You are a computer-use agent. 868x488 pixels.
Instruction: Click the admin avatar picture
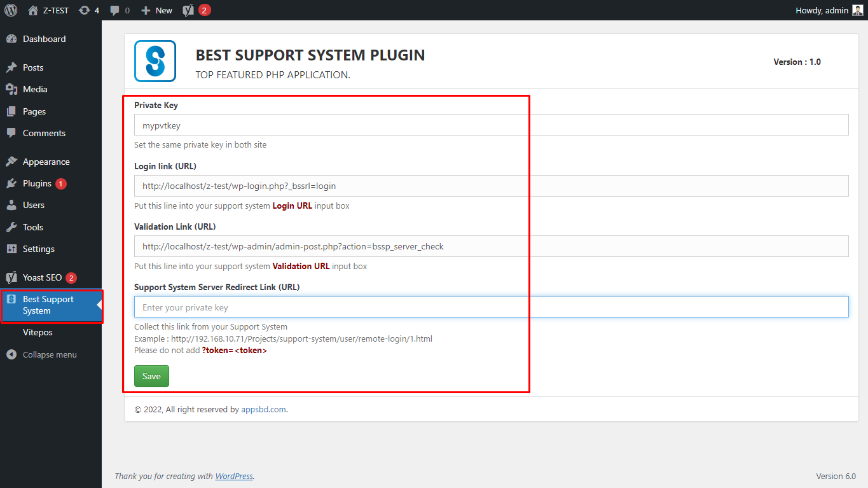tap(858, 10)
